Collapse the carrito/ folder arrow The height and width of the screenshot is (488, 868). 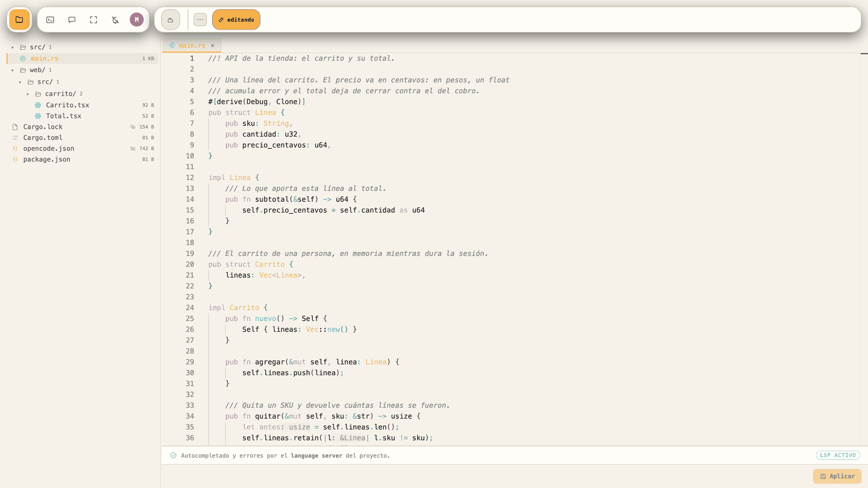point(28,94)
